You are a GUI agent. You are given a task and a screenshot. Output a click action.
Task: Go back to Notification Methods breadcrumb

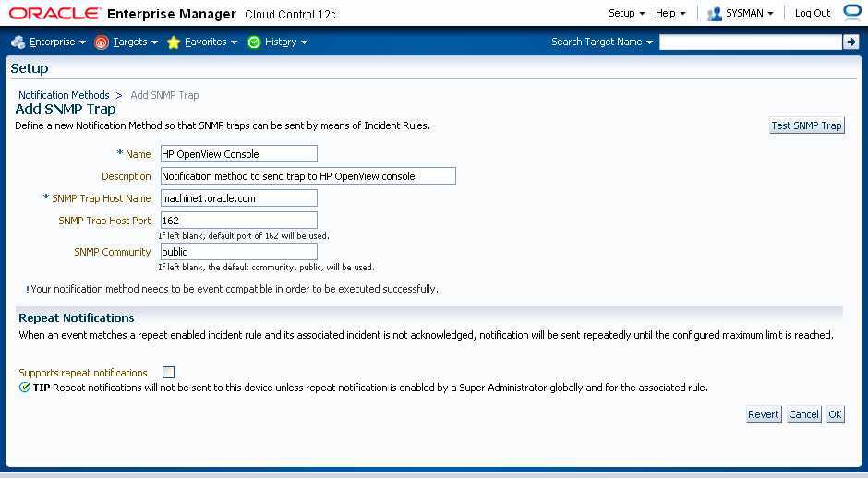64,95
